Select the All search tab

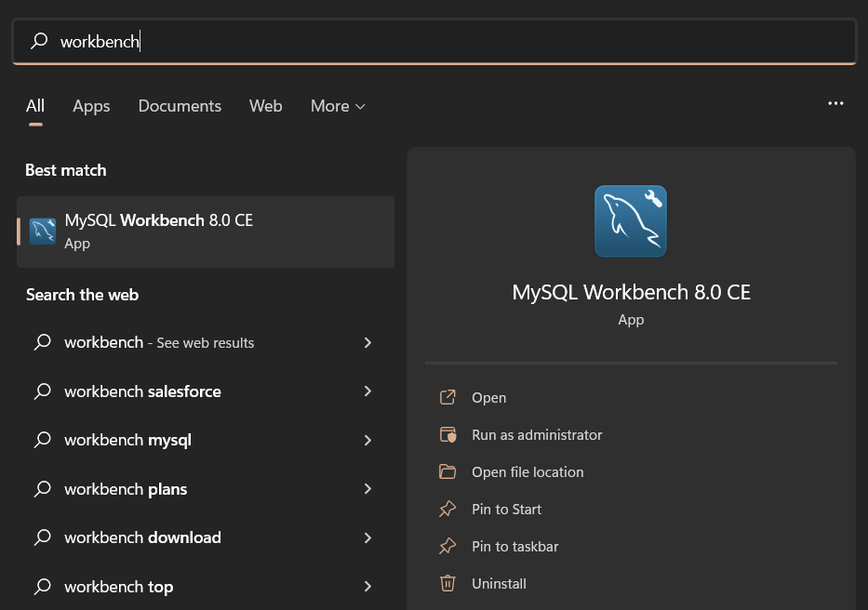pyautogui.click(x=34, y=106)
